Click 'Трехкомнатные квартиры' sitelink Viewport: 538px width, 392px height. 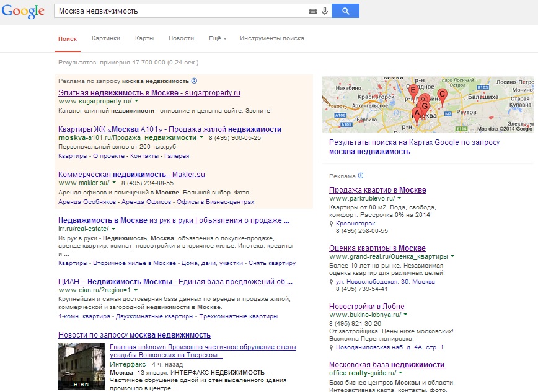[x=238, y=316]
